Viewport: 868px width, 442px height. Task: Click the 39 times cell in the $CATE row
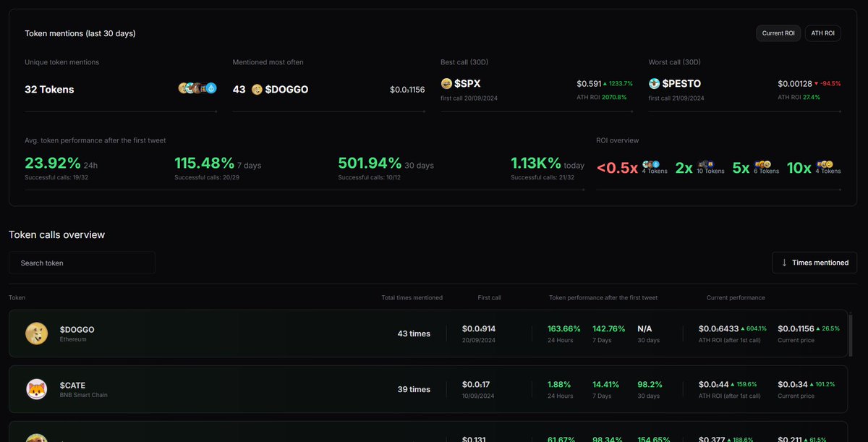coord(414,389)
